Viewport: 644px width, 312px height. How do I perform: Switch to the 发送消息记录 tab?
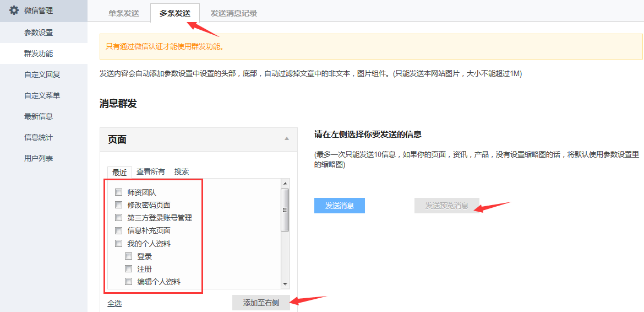234,13
